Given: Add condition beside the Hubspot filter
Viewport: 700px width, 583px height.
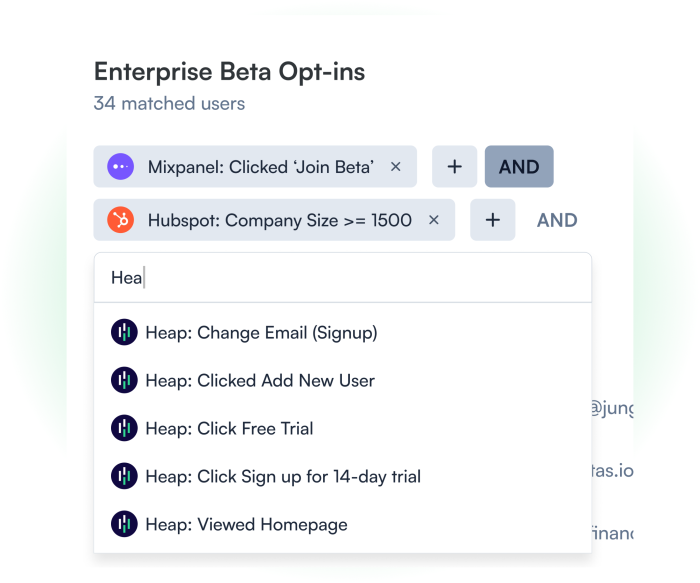Looking at the screenshot, I should pyautogui.click(x=492, y=220).
